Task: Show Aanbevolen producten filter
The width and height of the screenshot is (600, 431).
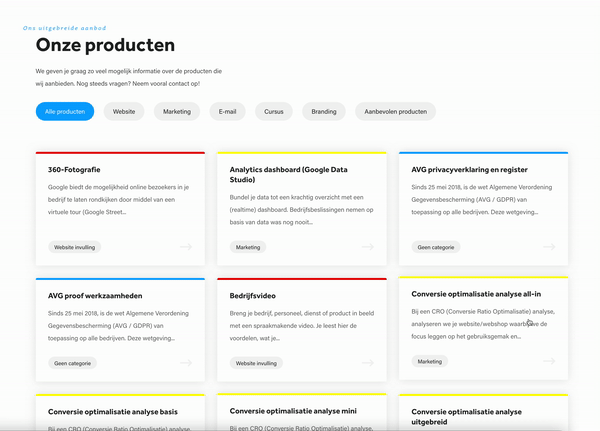Action: point(395,112)
